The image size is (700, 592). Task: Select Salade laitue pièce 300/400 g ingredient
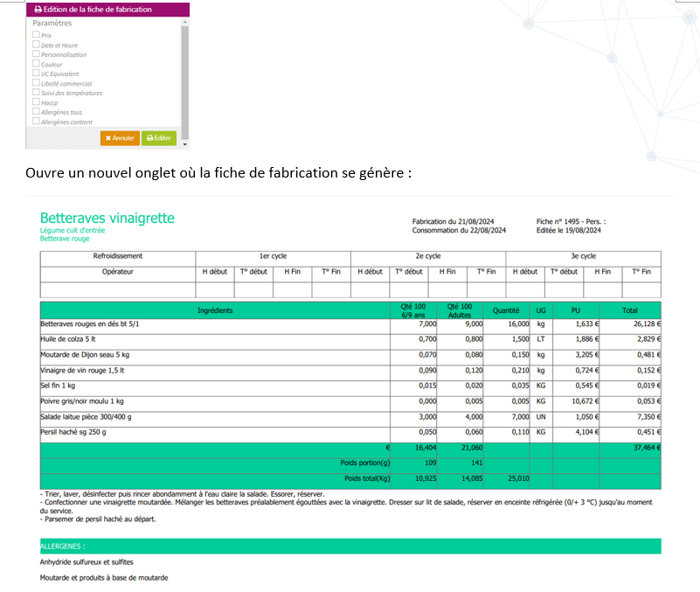click(x=86, y=417)
